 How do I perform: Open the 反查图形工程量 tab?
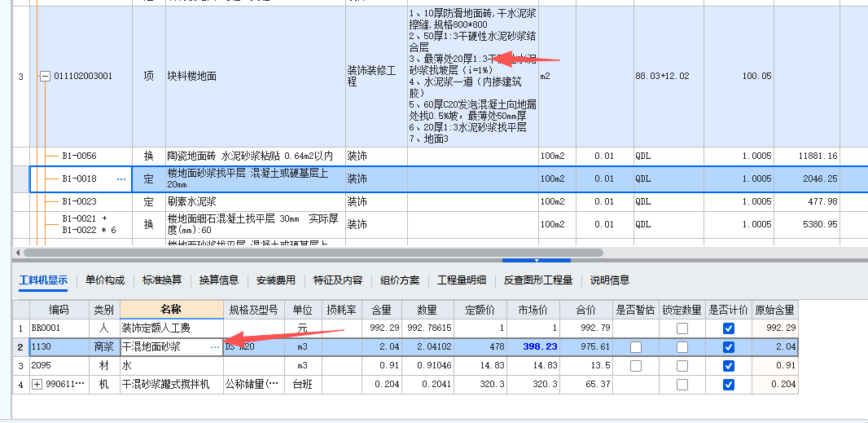537,280
